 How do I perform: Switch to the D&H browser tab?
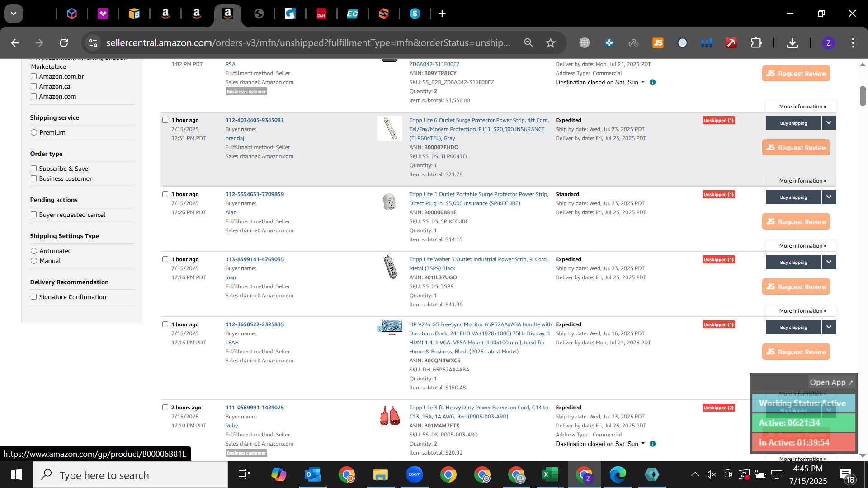click(x=321, y=14)
